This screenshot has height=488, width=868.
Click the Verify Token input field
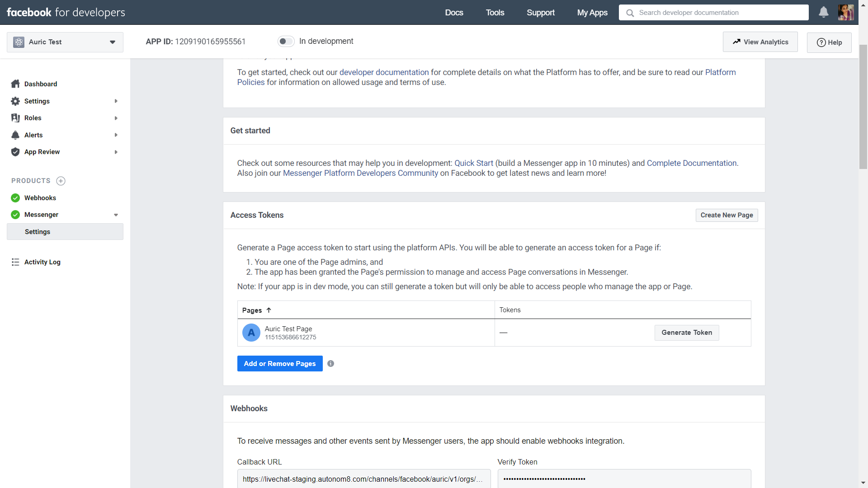click(624, 479)
